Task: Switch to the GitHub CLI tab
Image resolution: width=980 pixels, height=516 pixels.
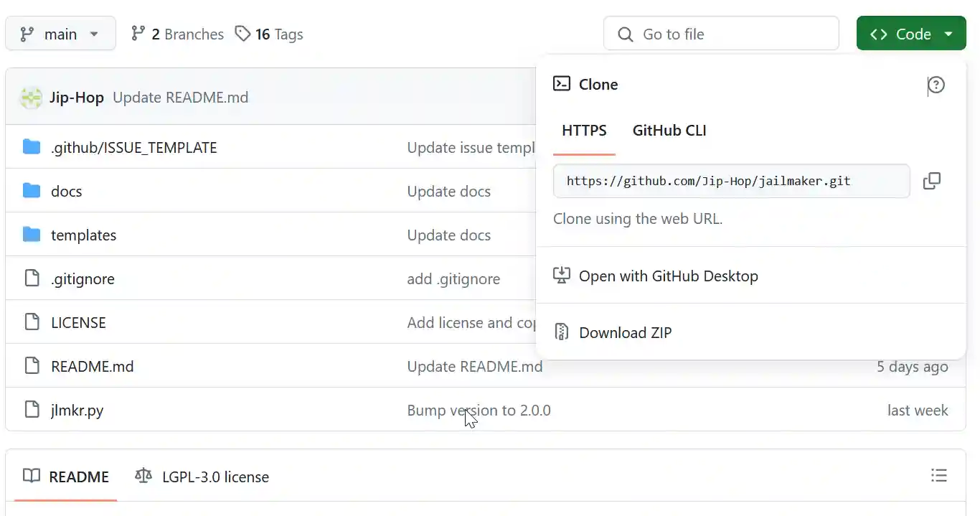Action: 669,131
